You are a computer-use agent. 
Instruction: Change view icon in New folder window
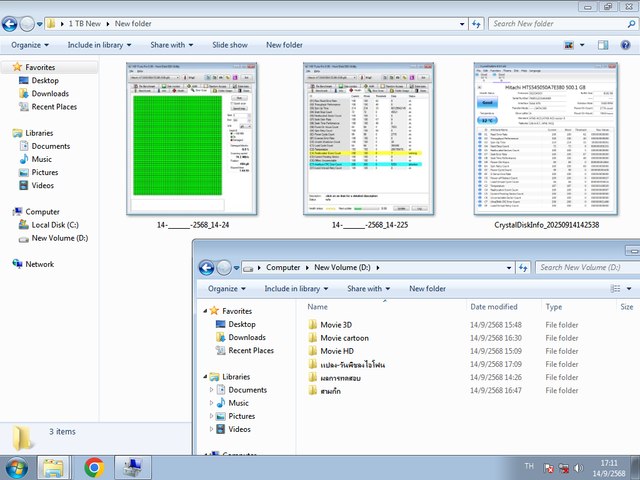pos(569,45)
